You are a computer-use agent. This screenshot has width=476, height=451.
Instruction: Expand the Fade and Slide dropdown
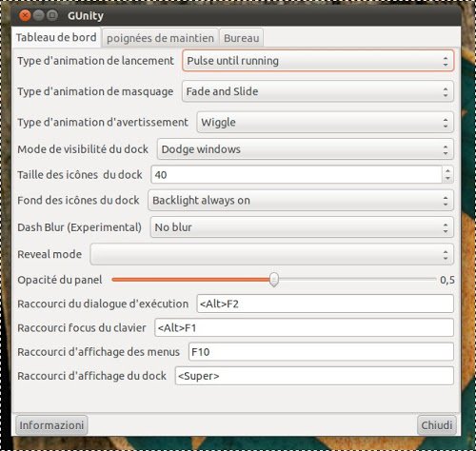pyautogui.click(x=318, y=91)
